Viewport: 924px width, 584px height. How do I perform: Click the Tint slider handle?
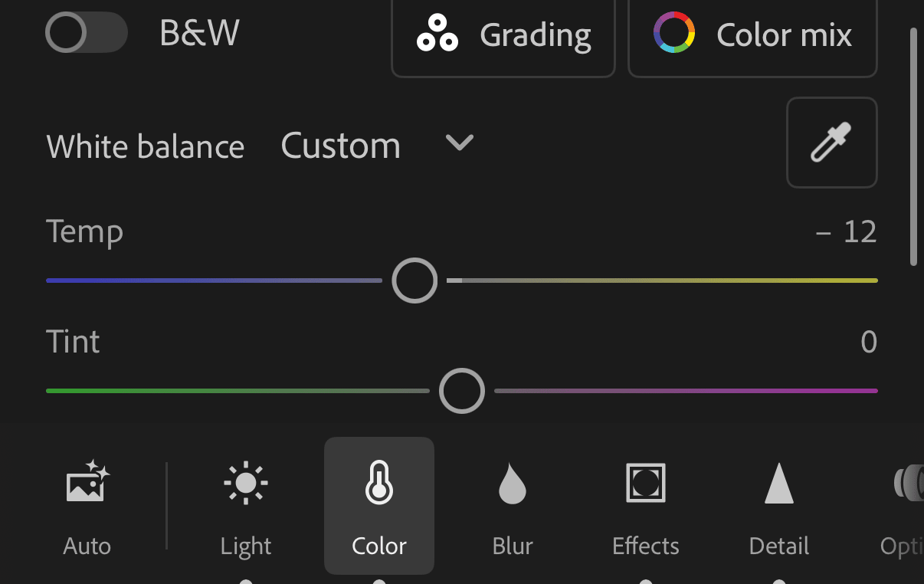tap(462, 391)
